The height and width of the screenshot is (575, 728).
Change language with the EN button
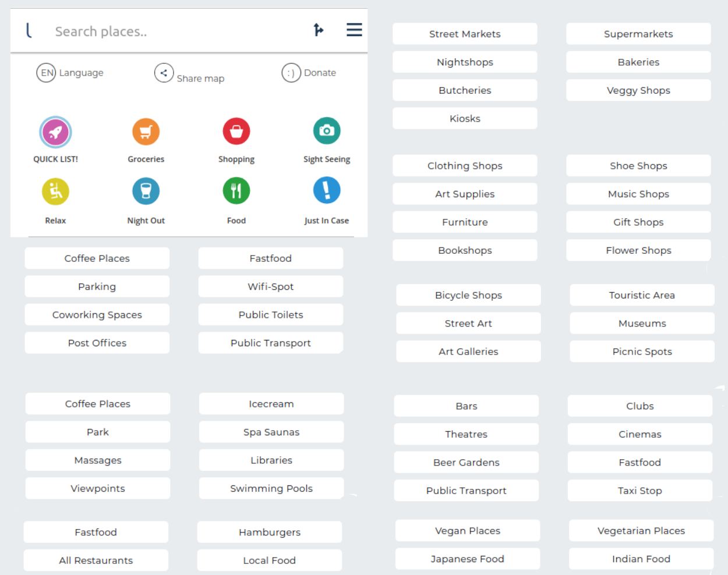tap(47, 73)
